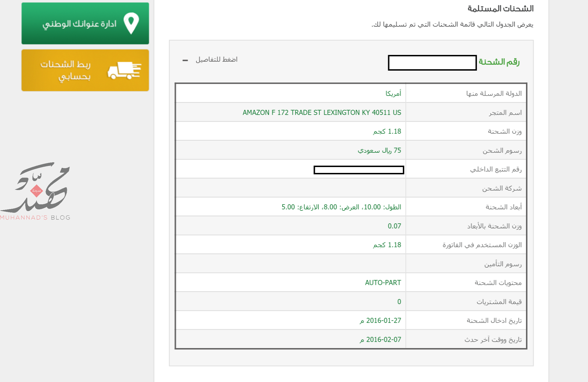Screen dimensions: 588x382
Task: Click the Amazon Lexington store name value
Action: pos(321,112)
